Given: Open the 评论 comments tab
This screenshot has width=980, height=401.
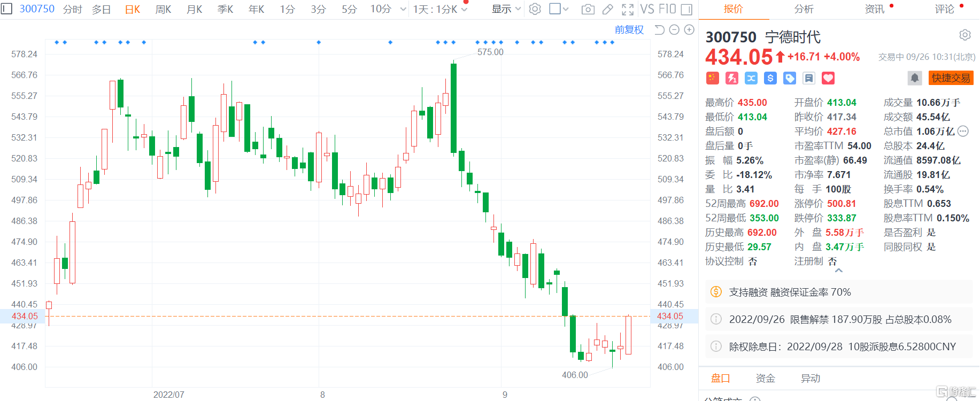Looking at the screenshot, I should point(945,9).
